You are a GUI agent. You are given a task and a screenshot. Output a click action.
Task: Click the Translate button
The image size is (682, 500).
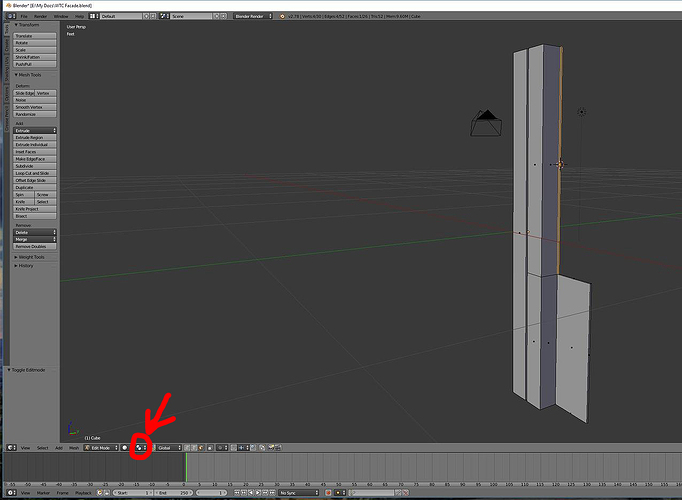[35, 36]
